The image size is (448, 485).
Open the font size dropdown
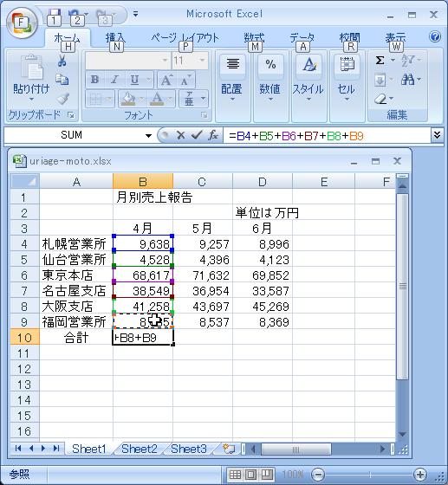[x=203, y=61]
